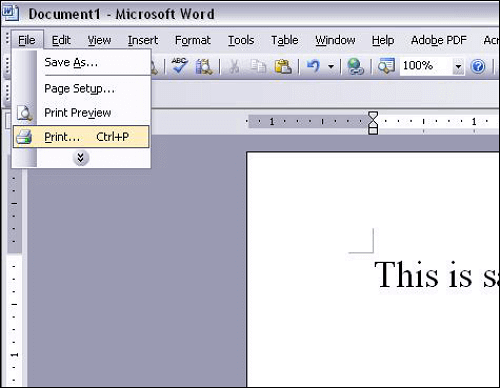
Task: Click the Document Map icon
Action: pyautogui.click(x=386, y=66)
